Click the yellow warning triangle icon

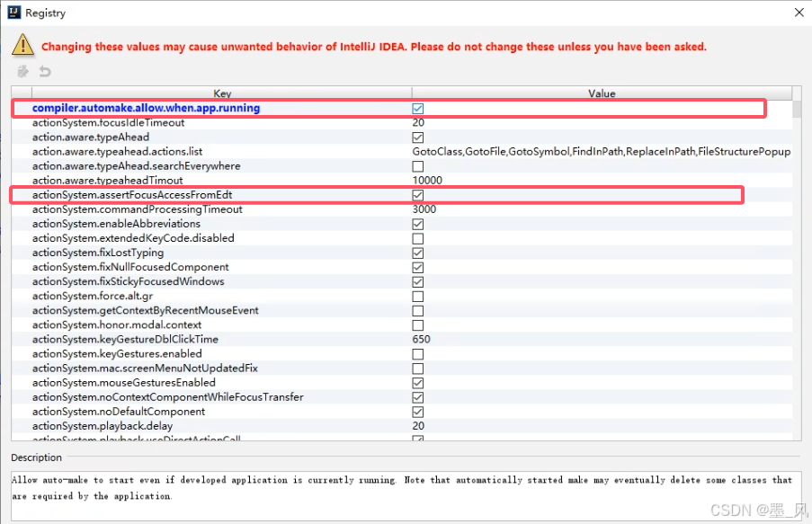22,45
